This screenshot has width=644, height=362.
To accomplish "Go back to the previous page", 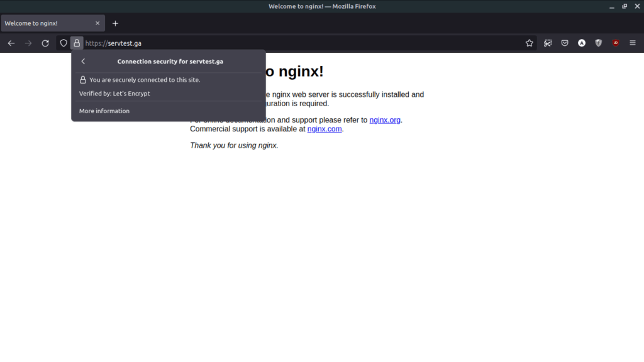I will coord(11,43).
